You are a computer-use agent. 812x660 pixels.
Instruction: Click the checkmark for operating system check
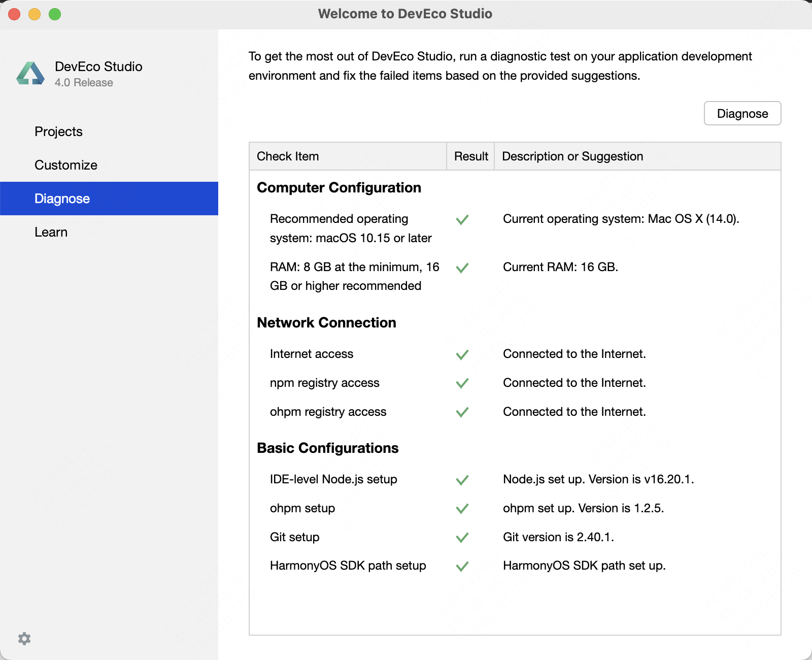tap(462, 219)
